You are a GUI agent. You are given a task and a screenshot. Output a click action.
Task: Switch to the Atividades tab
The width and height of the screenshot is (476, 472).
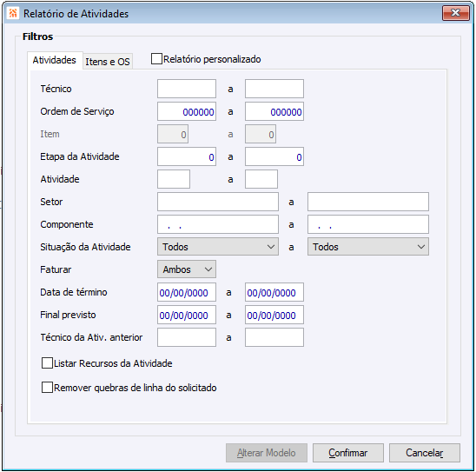pyautogui.click(x=55, y=60)
